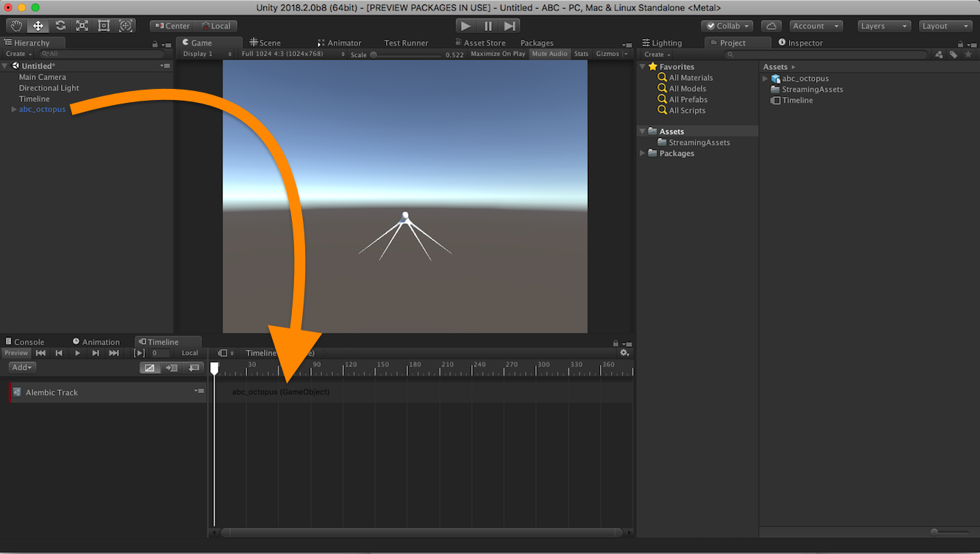The height and width of the screenshot is (554, 980).
Task: Toggle Mute Audio in Game view
Action: pyautogui.click(x=550, y=54)
